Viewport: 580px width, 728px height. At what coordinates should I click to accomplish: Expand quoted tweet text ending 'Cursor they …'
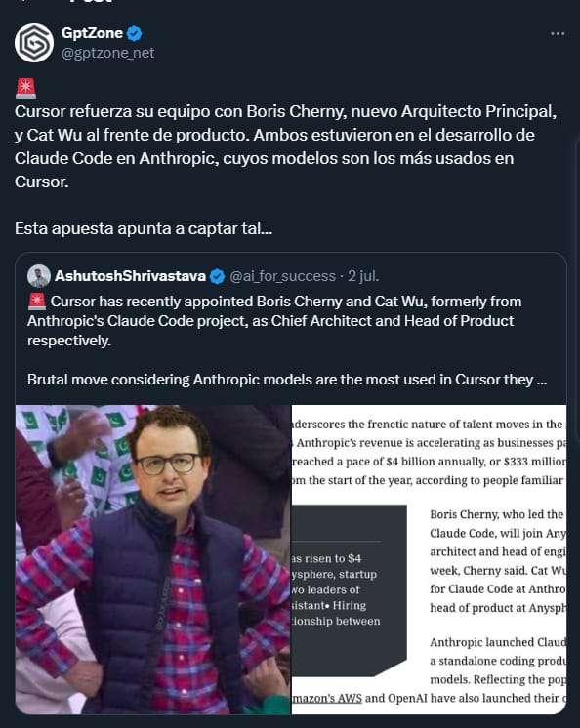click(287, 380)
